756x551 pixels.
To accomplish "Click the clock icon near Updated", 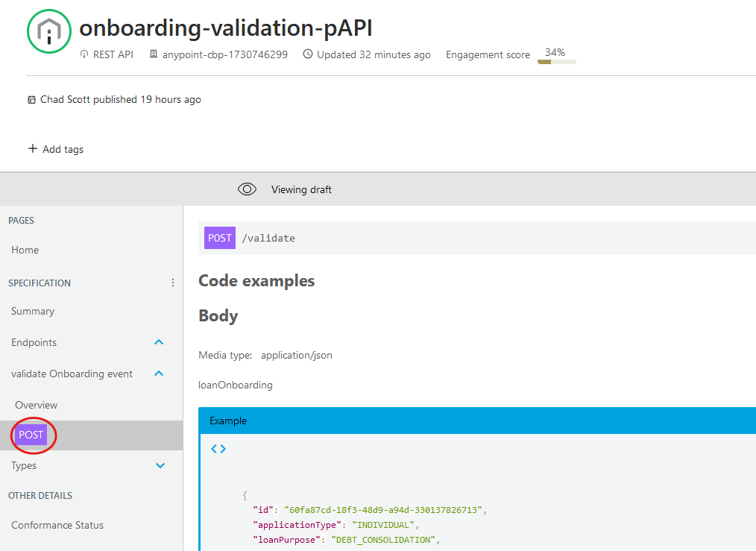I will 307,54.
